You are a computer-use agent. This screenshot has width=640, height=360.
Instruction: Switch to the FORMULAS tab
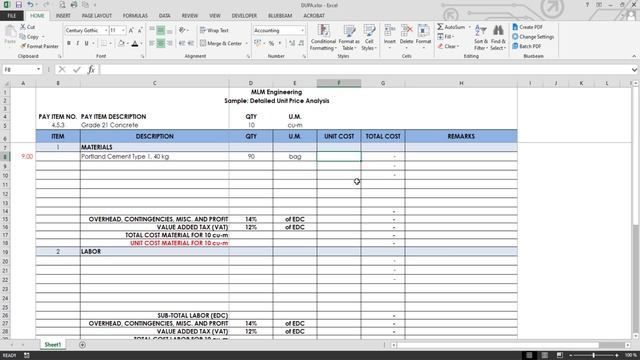135,16
